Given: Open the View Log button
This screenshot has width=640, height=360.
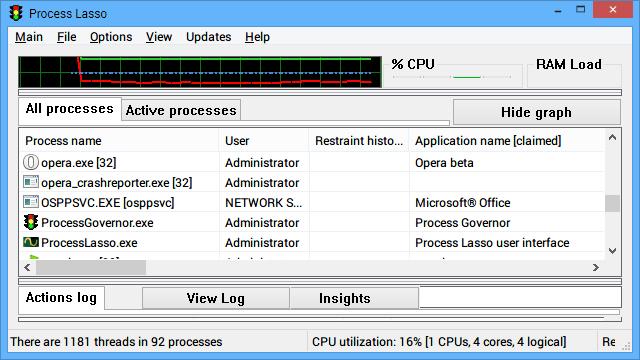Looking at the screenshot, I should [x=216, y=298].
